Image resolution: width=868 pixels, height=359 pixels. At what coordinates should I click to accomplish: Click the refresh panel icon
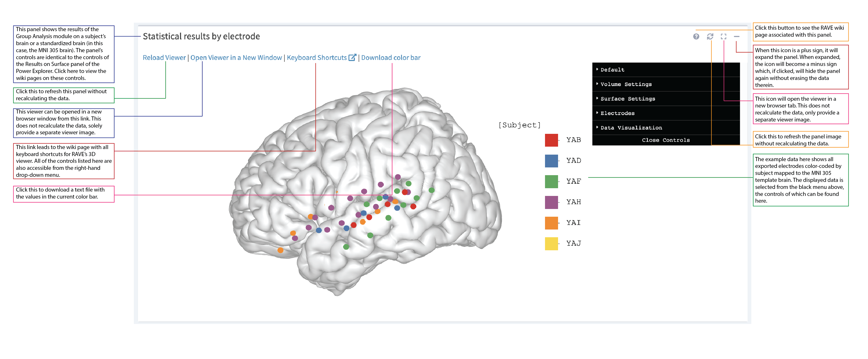coord(710,36)
